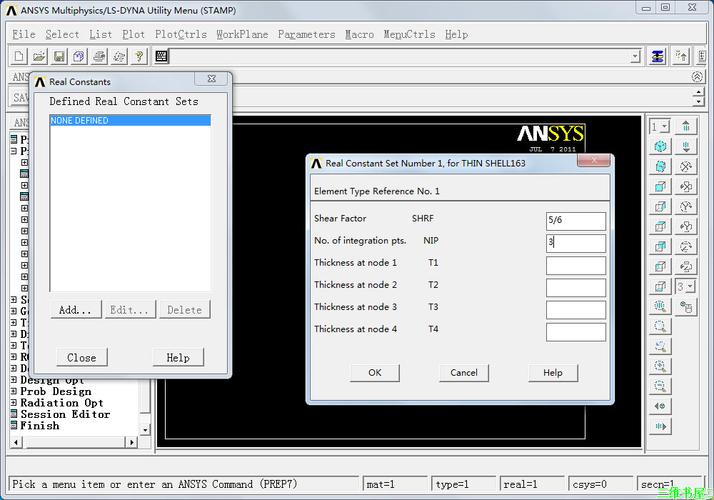Open the command input dropdown arrow
Image resolution: width=714 pixels, height=500 pixels.
point(635,57)
